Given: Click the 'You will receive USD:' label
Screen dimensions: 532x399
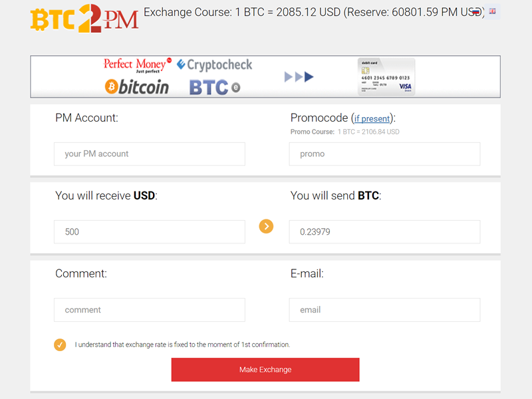Looking at the screenshot, I should click(x=106, y=196).
